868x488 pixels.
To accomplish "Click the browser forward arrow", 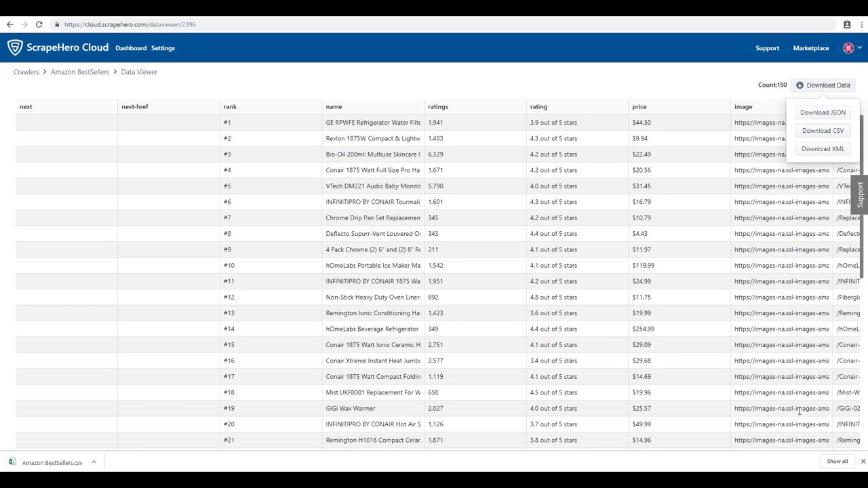I will pos(24,24).
